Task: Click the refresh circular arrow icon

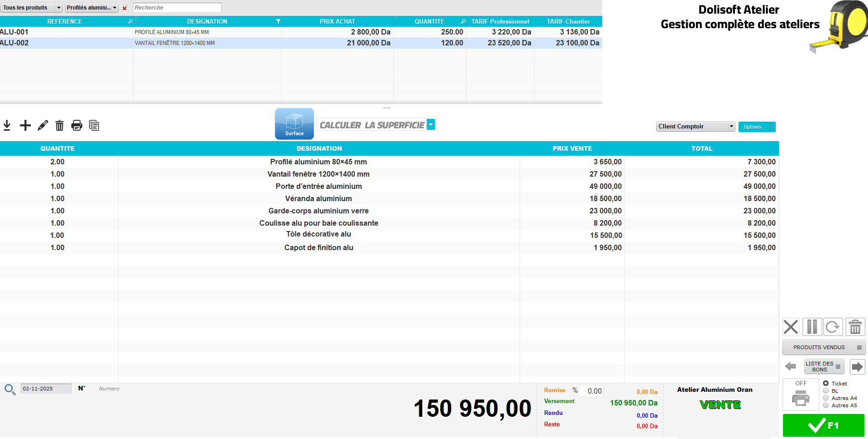Action: (x=833, y=327)
